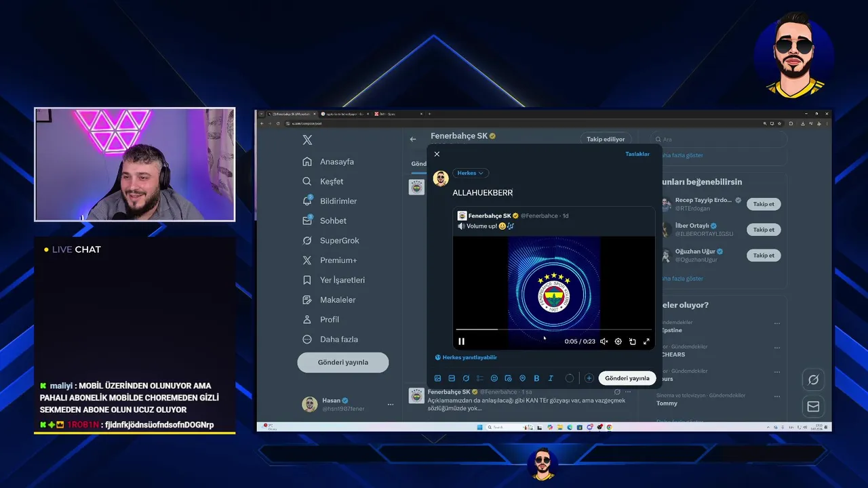Click the X logo in sidebar
The height and width of the screenshot is (488, 868).
click(307, 140)
